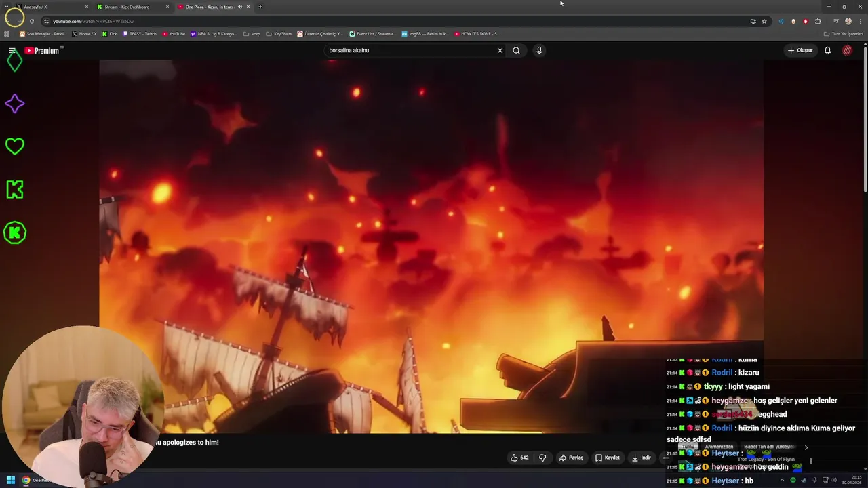Click the green square K Kick icon
This screenshot has width=868, height=488.
pos(15,190)
